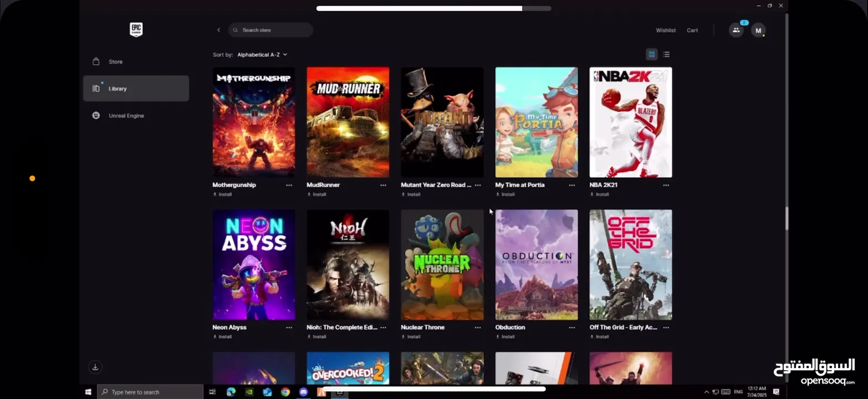This screenshot has height=399, width=868.
Task: Open options menu for Nuclear Throne
Action: (x=478, y=328)
